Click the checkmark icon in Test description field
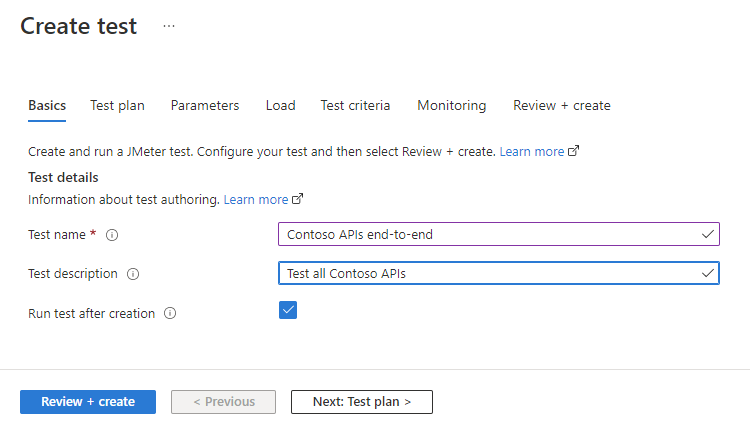 [708, 273]
